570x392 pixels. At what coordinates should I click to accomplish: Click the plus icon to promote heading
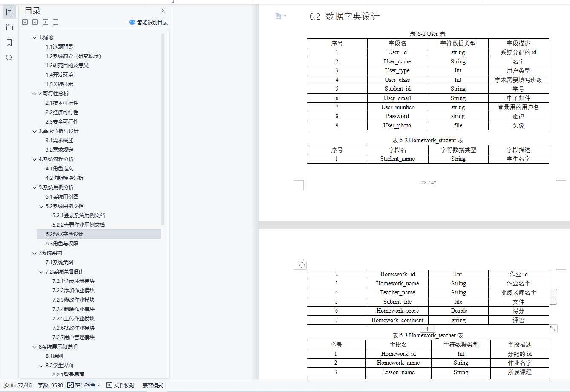(46, 22)
